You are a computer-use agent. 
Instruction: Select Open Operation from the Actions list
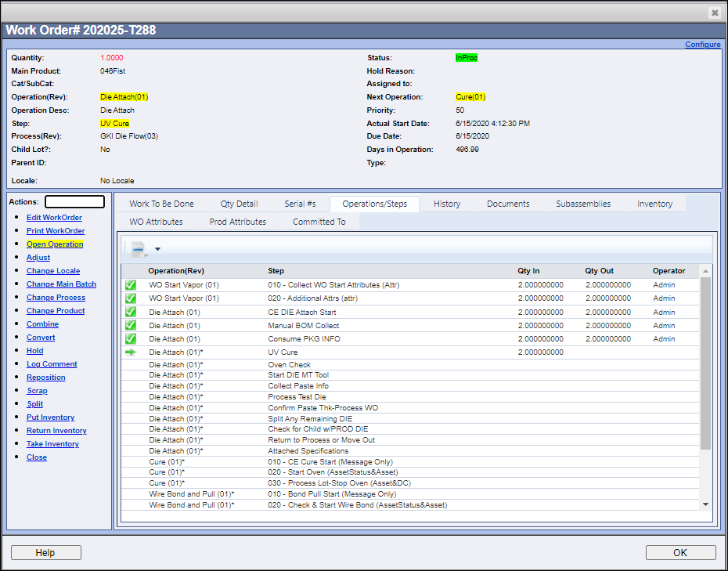click(x=54, y=244)
